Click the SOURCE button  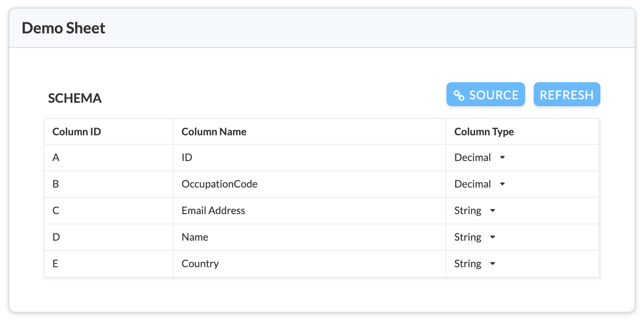point(485,95)
